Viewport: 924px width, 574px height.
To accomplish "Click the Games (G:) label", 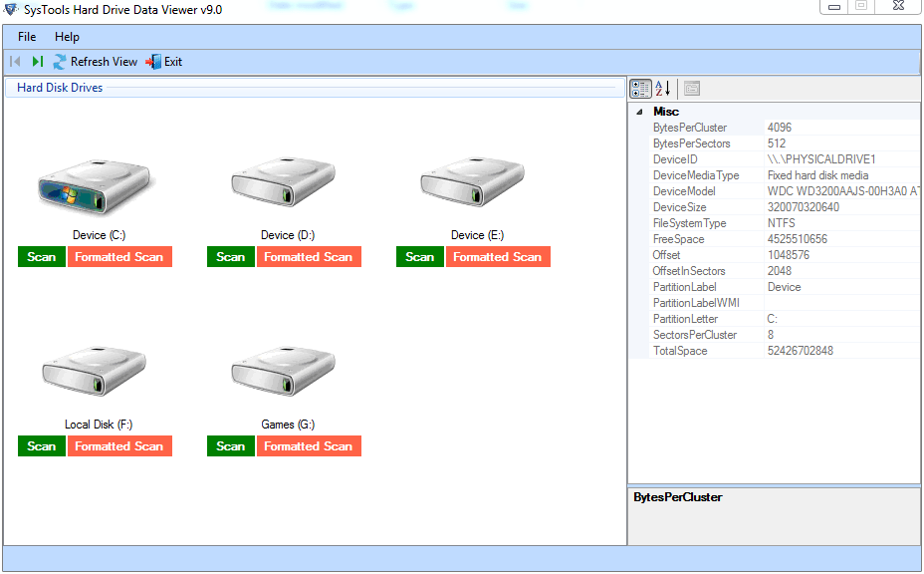I will pos(288,425).
